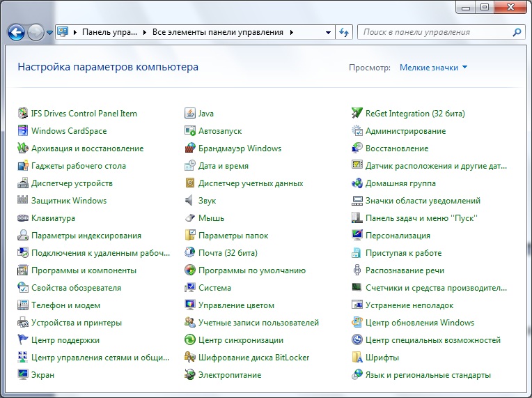Open the Почта (32 бита) icon
532x398 pixels.
pyautogui.click(x=190, y=252)
